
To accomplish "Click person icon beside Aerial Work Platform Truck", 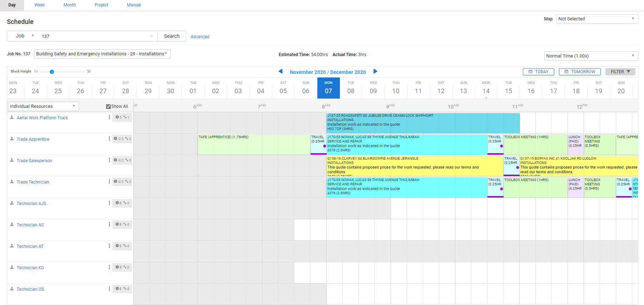I will [12, 117].
